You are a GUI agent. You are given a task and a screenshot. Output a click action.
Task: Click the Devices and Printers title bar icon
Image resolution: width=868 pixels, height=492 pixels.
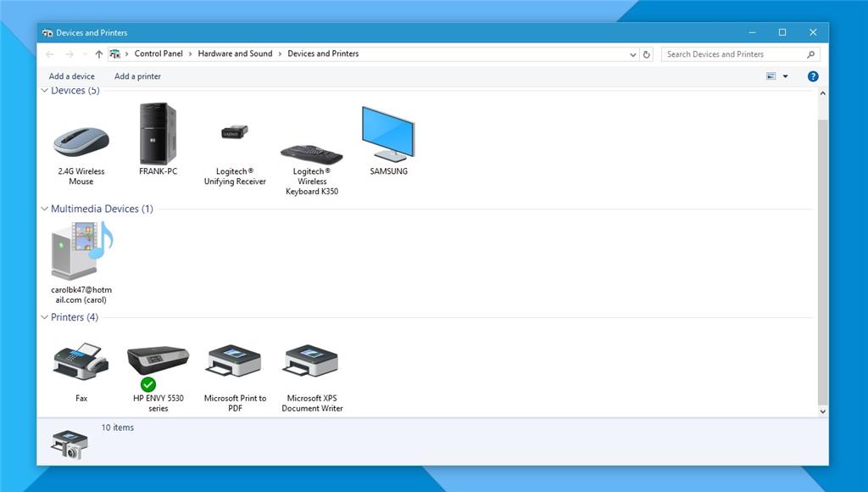(47, 33)
